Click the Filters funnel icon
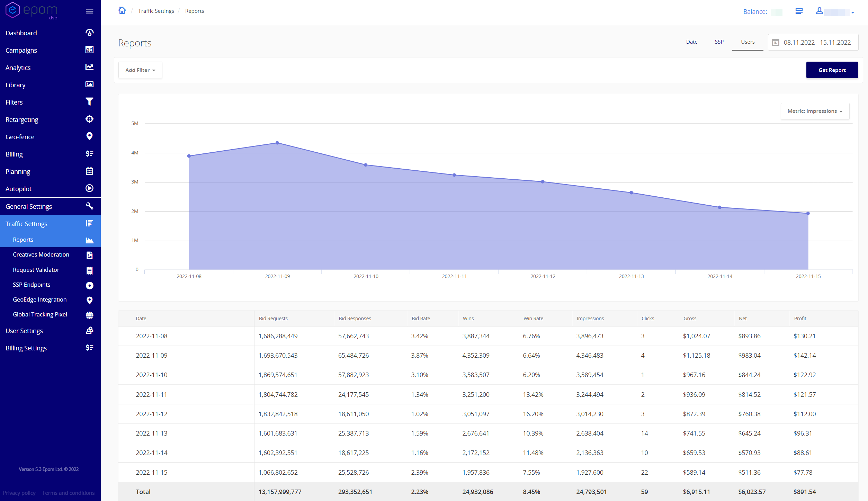 [x=89, y=102]
